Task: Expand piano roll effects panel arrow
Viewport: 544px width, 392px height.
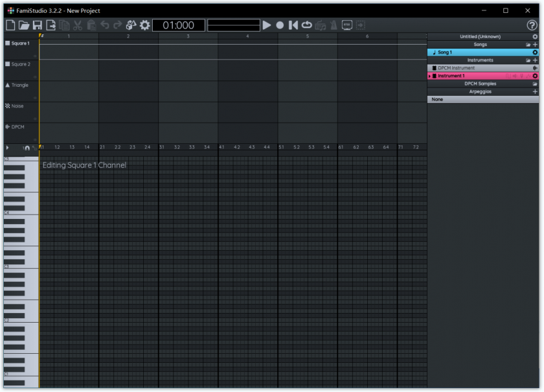Action: (x=7, y=148)
